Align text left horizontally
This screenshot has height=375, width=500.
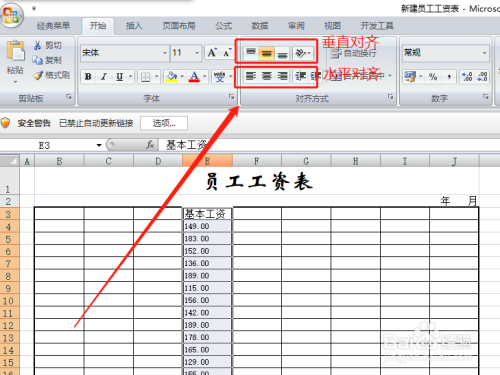point(251,76)
